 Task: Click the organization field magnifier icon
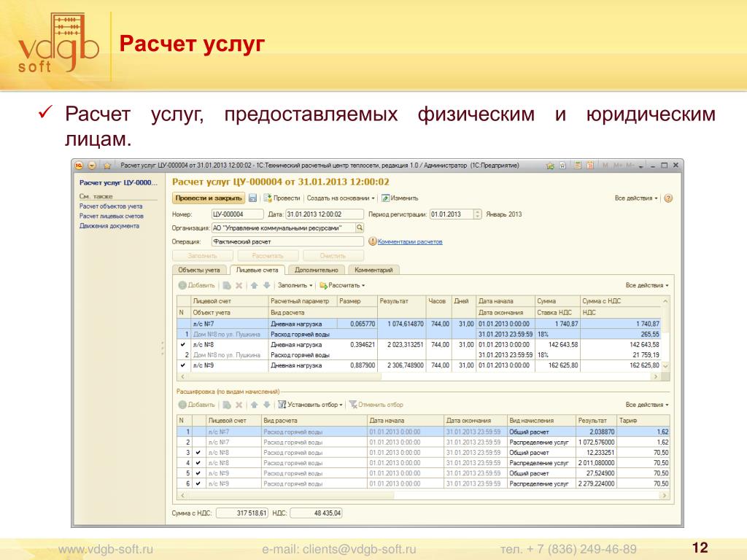coord(359,227)
